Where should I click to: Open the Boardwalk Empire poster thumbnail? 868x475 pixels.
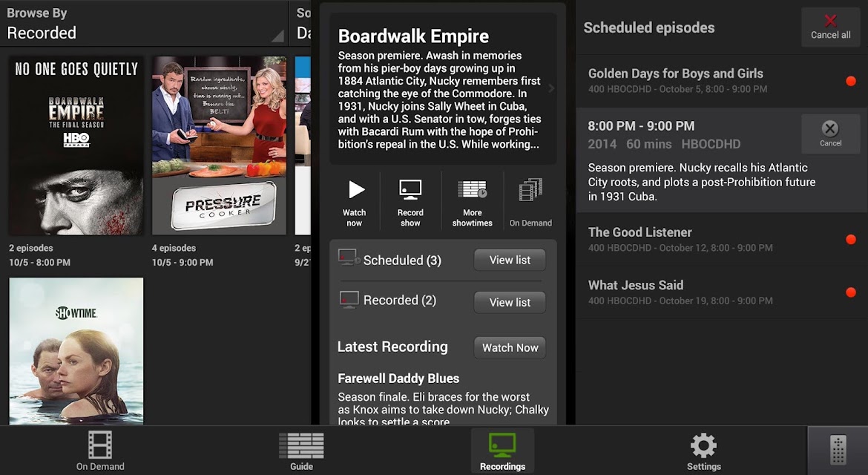[76, 145]
